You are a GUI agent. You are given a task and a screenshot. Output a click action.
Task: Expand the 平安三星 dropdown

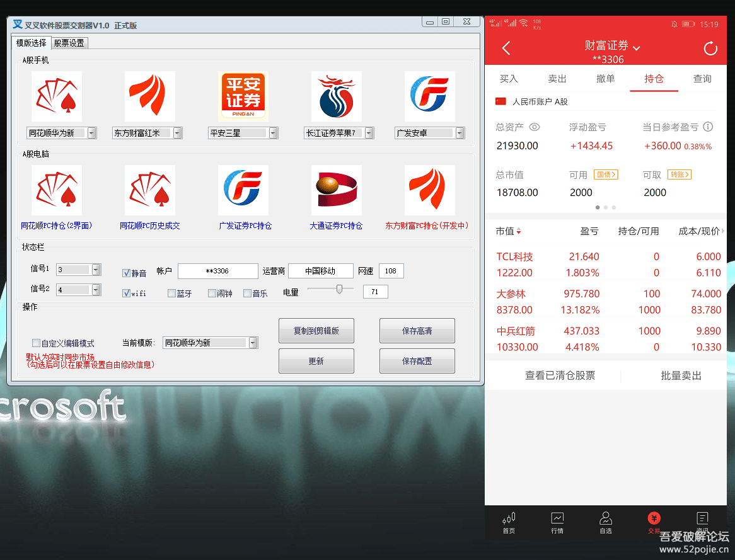click(274, 133)
